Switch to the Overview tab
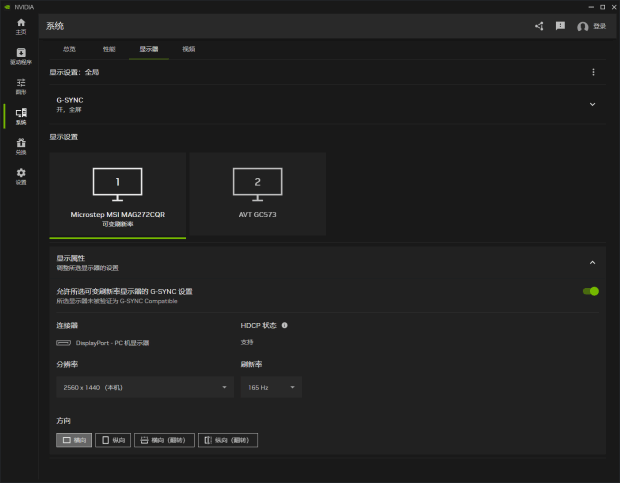This screenshot has width=620, height=483. pos(69,49)
